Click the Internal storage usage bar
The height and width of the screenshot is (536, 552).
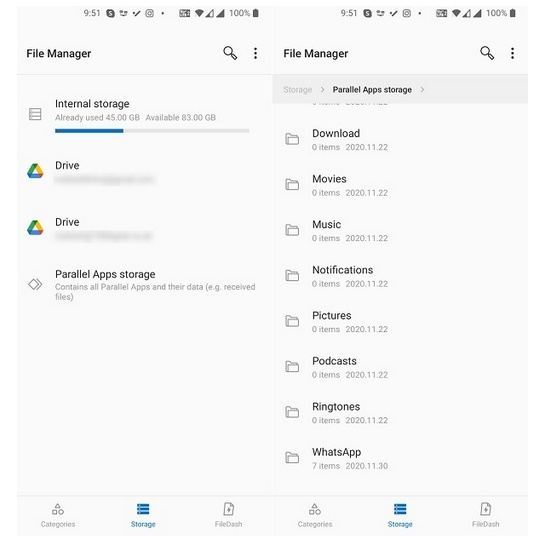point(152,131)
